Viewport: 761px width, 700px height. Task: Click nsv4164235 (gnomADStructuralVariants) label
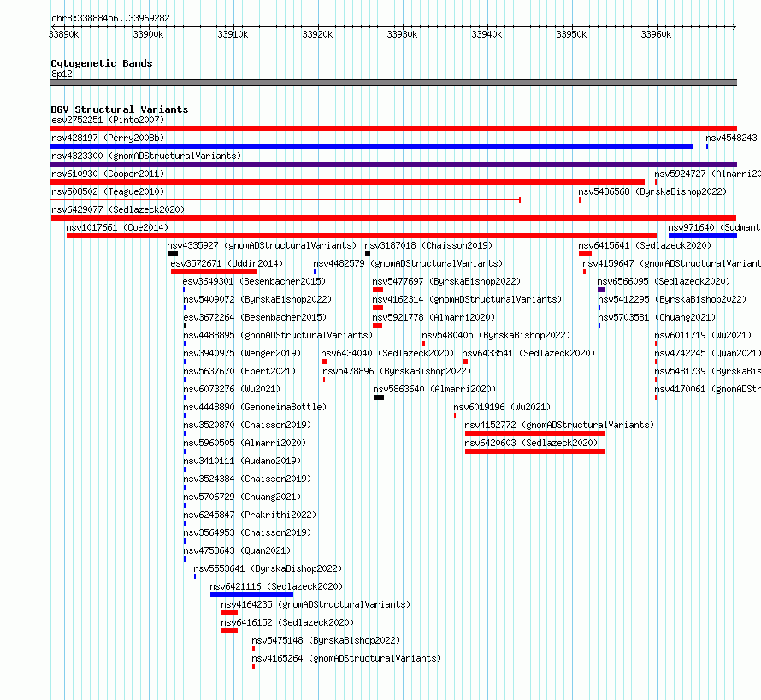[316, 604]
